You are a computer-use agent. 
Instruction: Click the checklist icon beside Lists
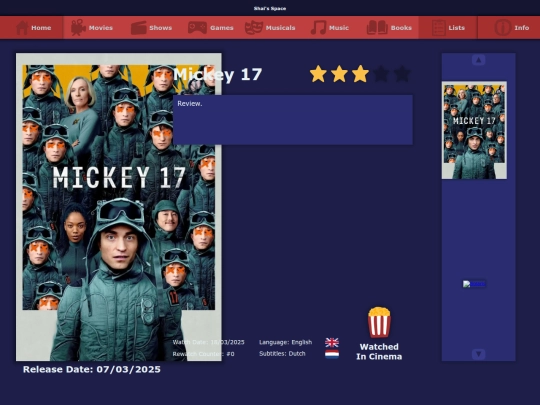pyautogui.click(x=438, y=28)
